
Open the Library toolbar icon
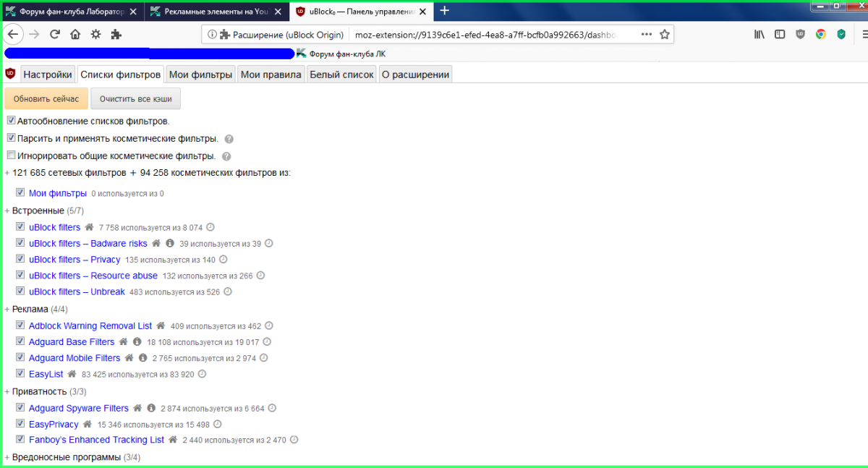(x=759, y=34)
